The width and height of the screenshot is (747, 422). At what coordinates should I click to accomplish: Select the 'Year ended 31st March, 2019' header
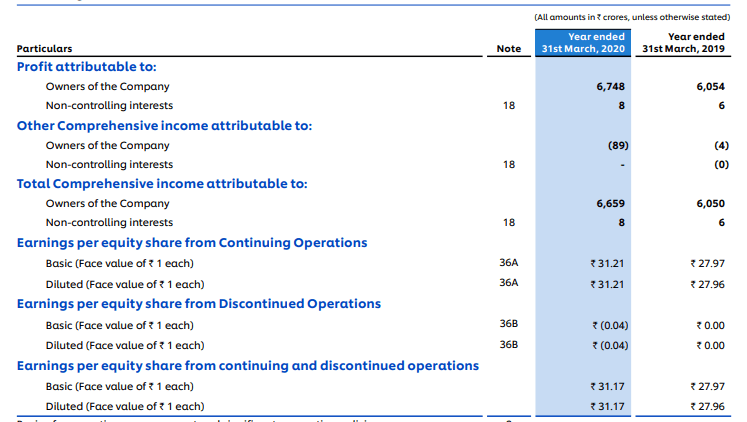point(683,42)
